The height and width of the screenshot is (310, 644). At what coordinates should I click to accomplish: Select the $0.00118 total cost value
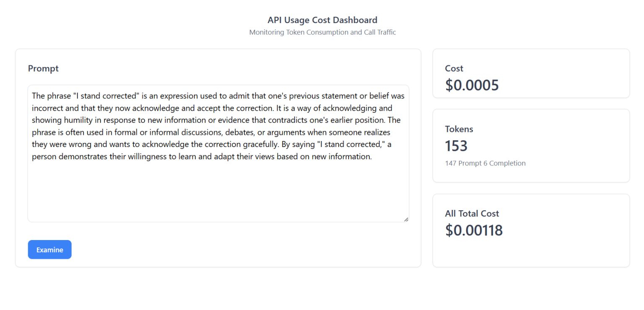(x=474, y=230)
